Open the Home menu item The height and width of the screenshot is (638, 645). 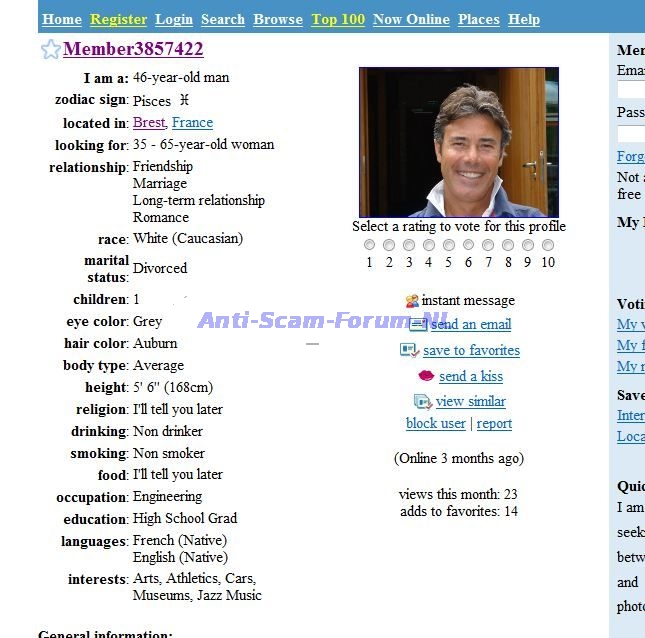(62, 19)
